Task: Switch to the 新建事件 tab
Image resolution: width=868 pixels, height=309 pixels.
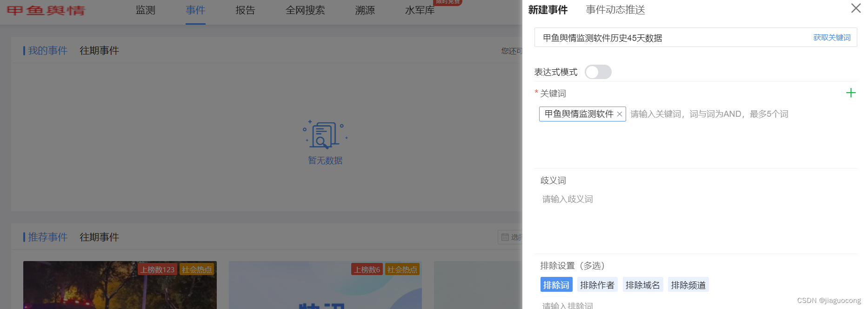Action: point(548,10)
